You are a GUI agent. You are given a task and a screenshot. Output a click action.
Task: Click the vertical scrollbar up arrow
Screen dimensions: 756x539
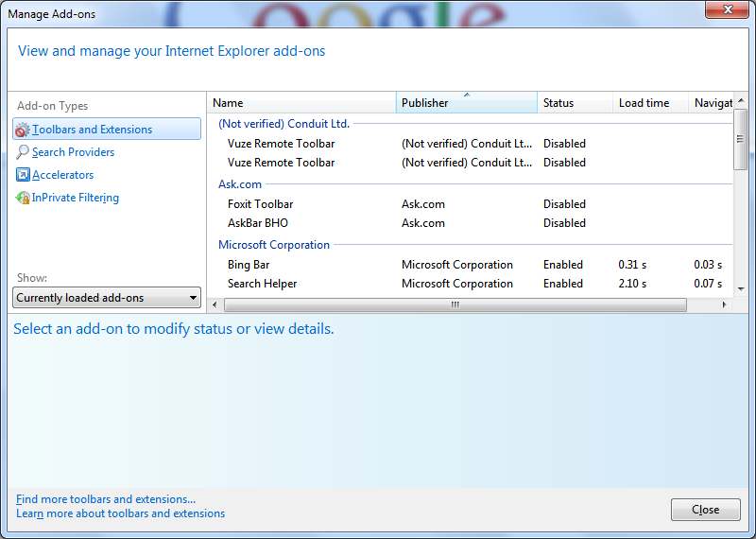tap(741, 100)
